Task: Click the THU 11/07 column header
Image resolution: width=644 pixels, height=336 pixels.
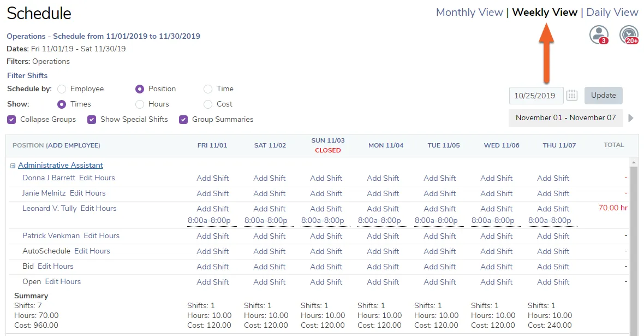Action: pos(559,145)
